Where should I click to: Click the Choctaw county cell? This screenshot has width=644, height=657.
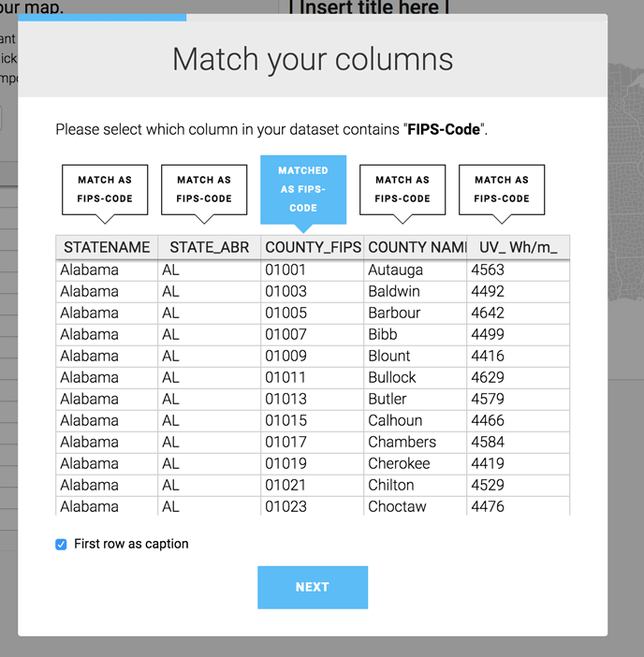416,506
